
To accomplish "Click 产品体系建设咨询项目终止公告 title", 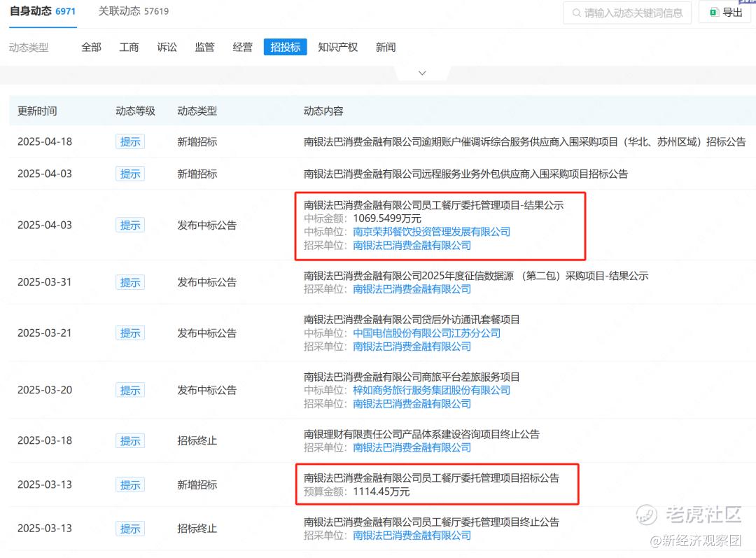I will pos(421,434).
